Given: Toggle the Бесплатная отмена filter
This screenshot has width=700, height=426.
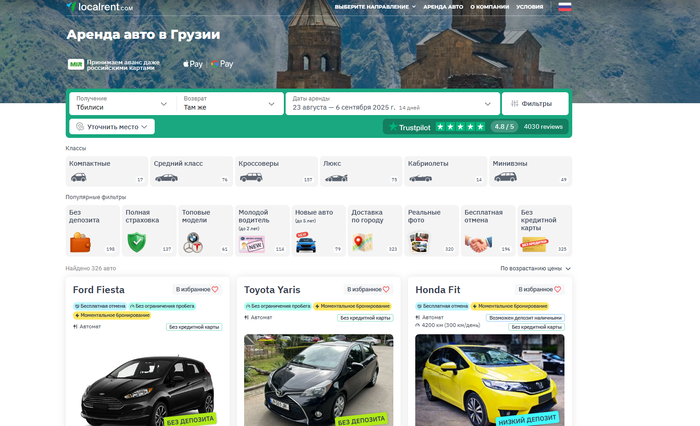Looking at the screenshot, I should (488, 230).
